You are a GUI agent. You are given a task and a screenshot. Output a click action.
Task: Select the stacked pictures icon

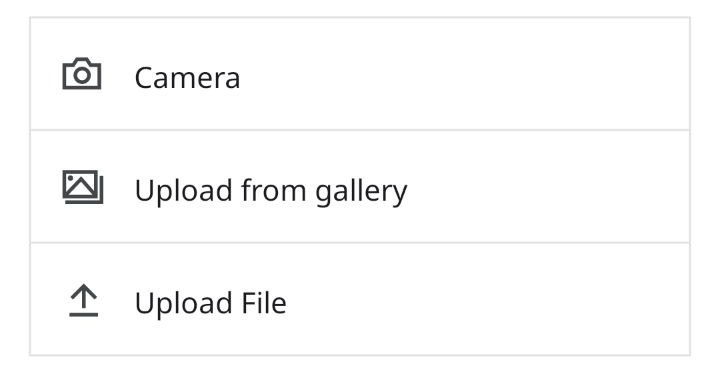click(x=83, y=186)
